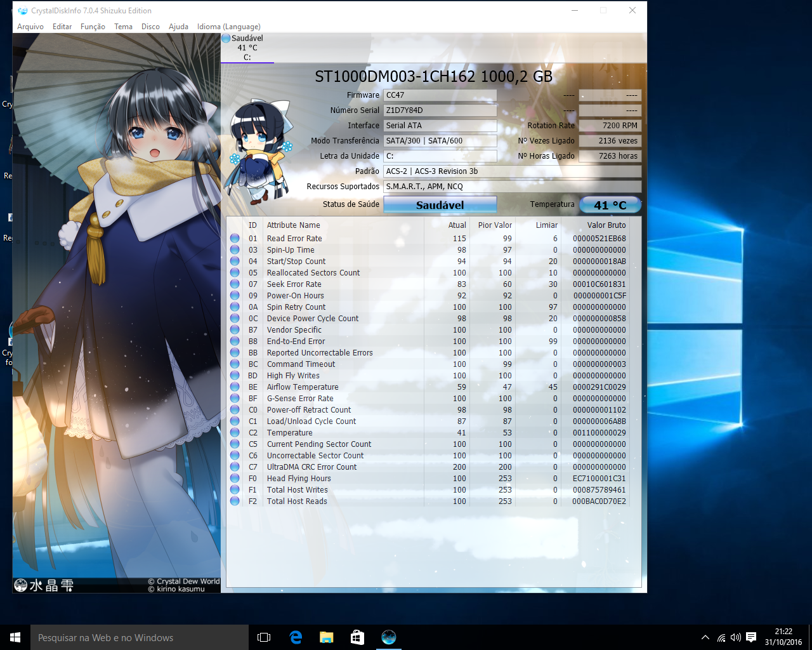Viewport: 812px width, 650px height.
Task: Click the High Fly Writes status orb
Action: click(x=235, y=376)
